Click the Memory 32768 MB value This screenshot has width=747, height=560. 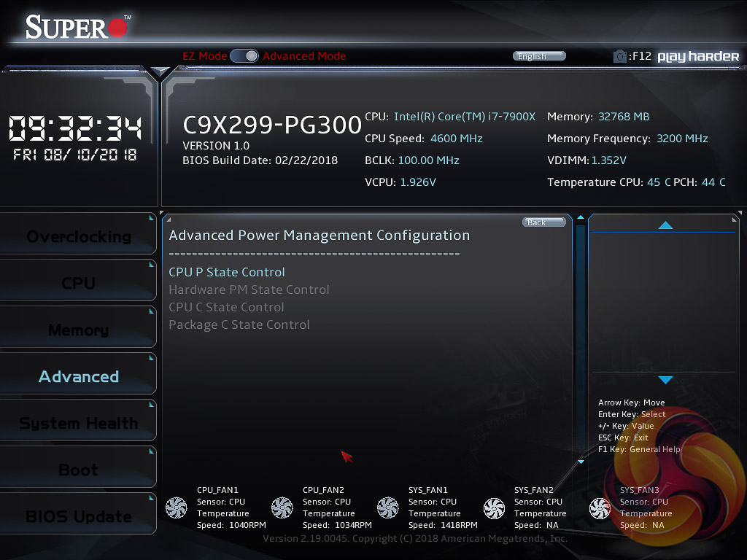click(624, 117)
